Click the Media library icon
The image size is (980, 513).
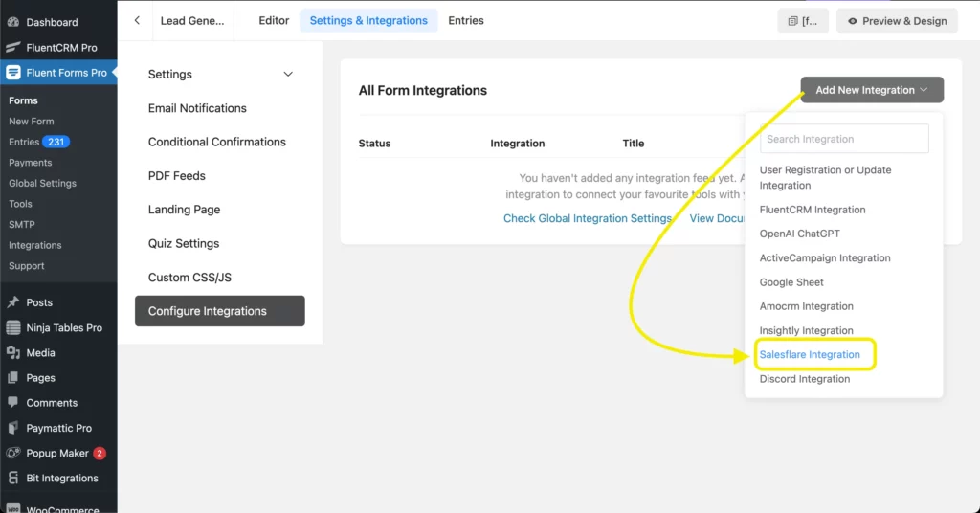(13, 353)
